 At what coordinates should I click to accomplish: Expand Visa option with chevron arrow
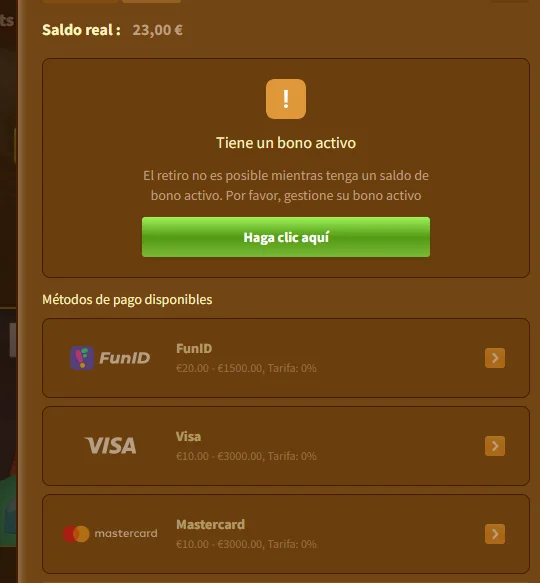[x=495, y=446]
